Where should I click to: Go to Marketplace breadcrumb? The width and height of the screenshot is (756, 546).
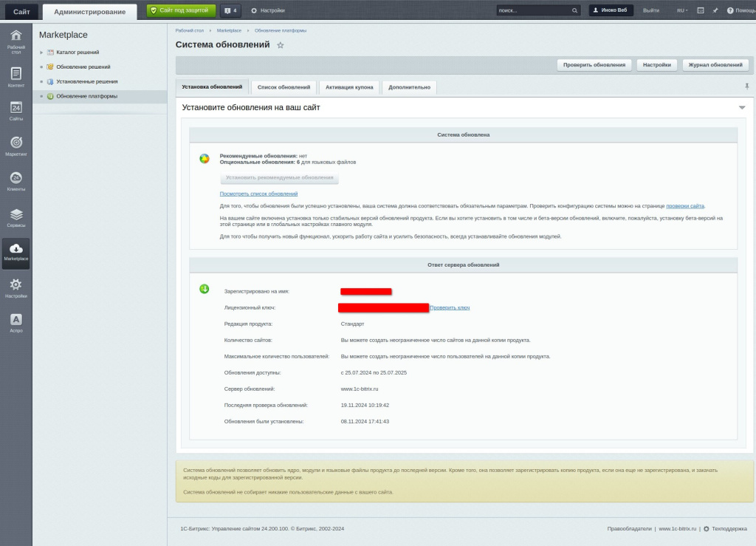click(229, 30)
